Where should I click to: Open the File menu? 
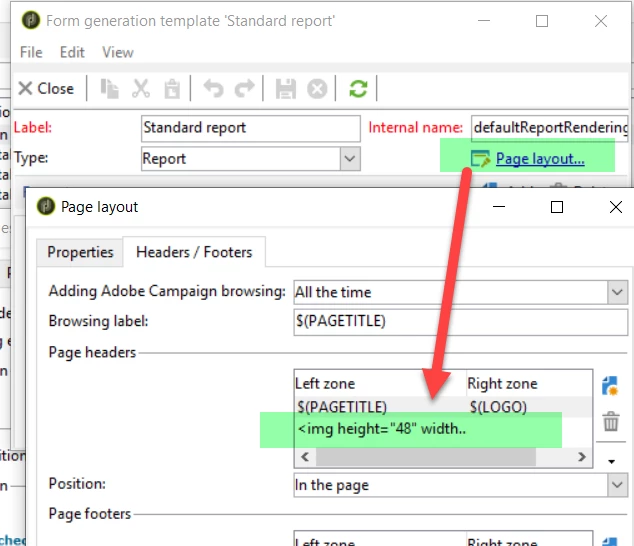(31, 52)
